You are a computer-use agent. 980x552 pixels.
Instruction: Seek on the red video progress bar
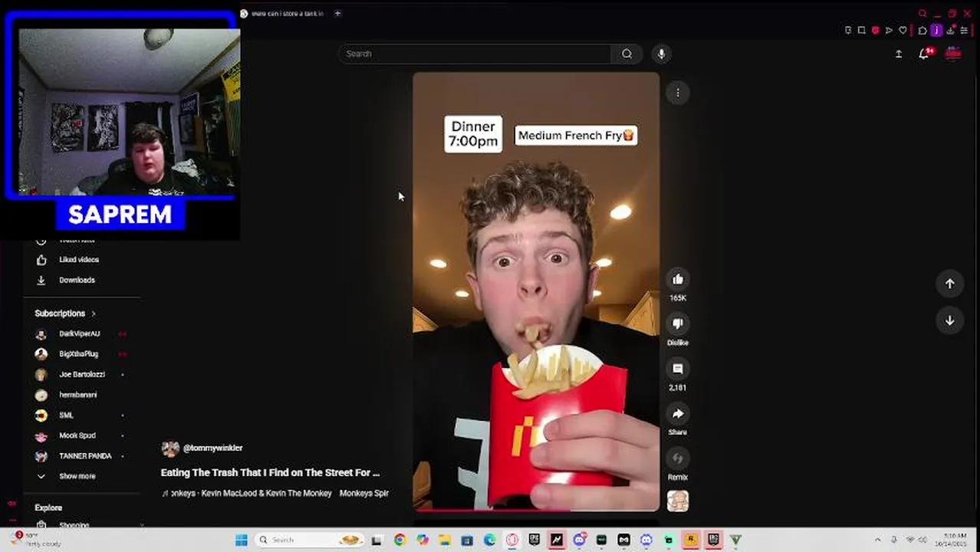pyautogui.click(x=536, y=509)
